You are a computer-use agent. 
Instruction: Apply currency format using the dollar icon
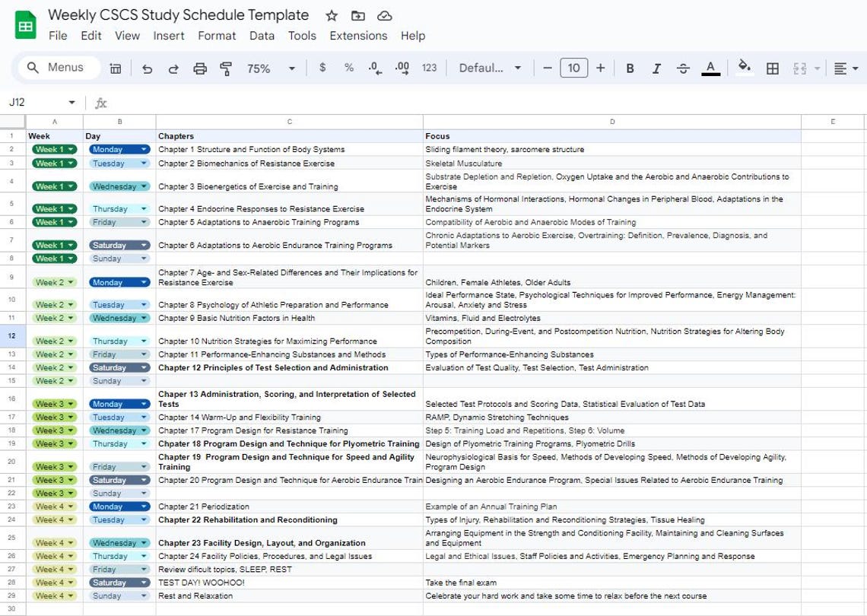(322, 68)
